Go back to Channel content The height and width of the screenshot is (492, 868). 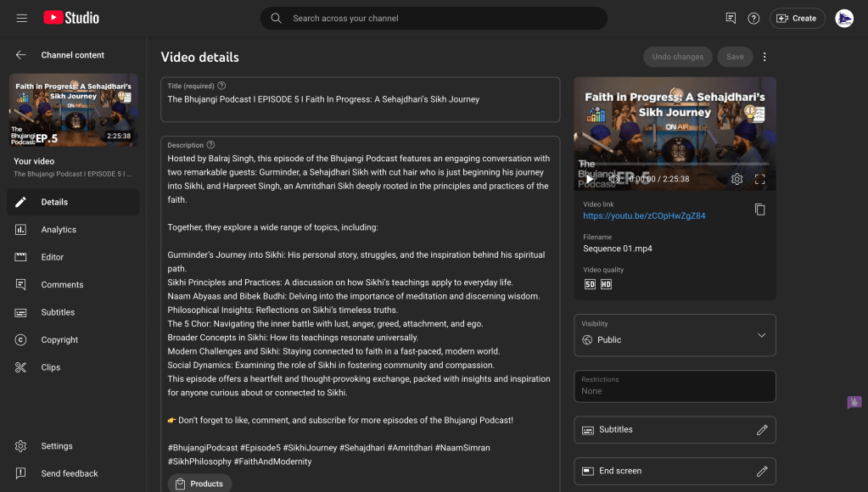(21, 55)
